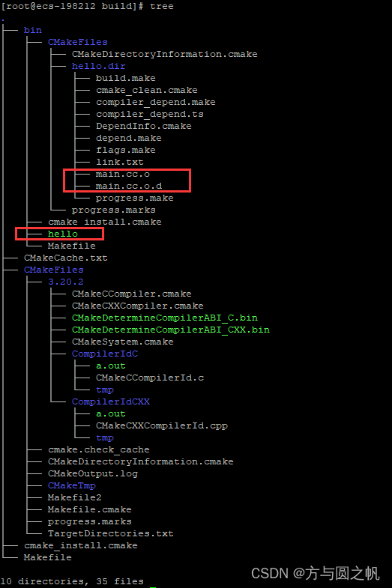The image size is (392, 588).
Task: Click the 'main.cc.o' object file
Action: pyautogui.click(x=123, y=175)
